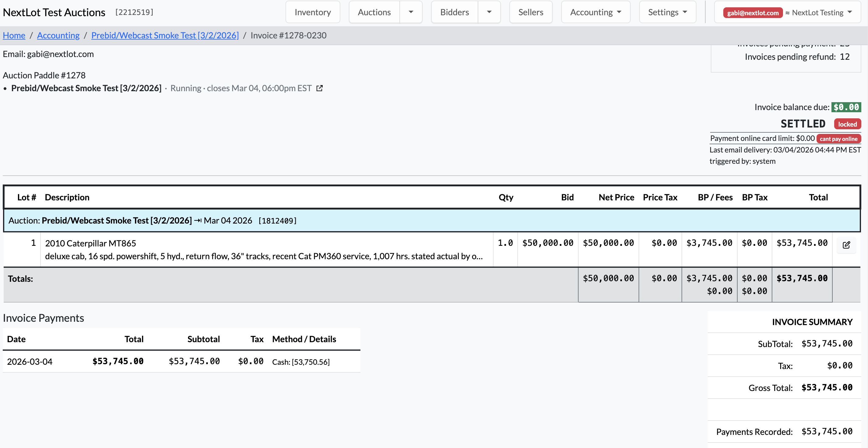The width and height of the screenshot is (868, 448).
Task: Click the lot table Total column header
Action: pyautogui.click(x=818, y=197)
